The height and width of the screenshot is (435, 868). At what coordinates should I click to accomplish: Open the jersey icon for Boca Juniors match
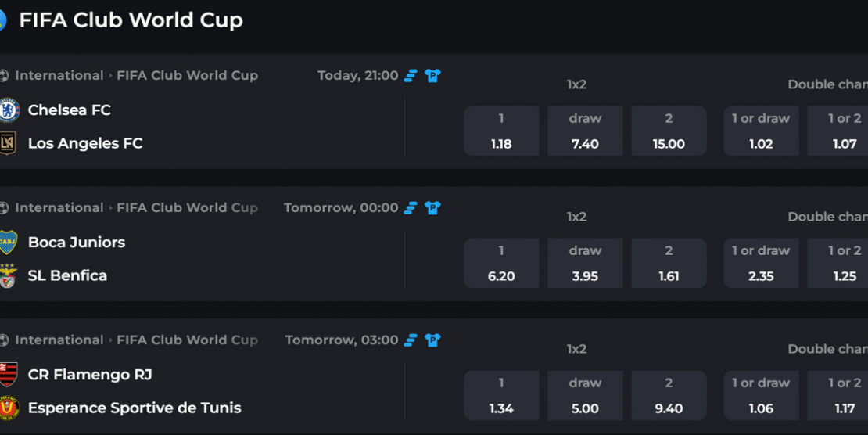(432, 208)
